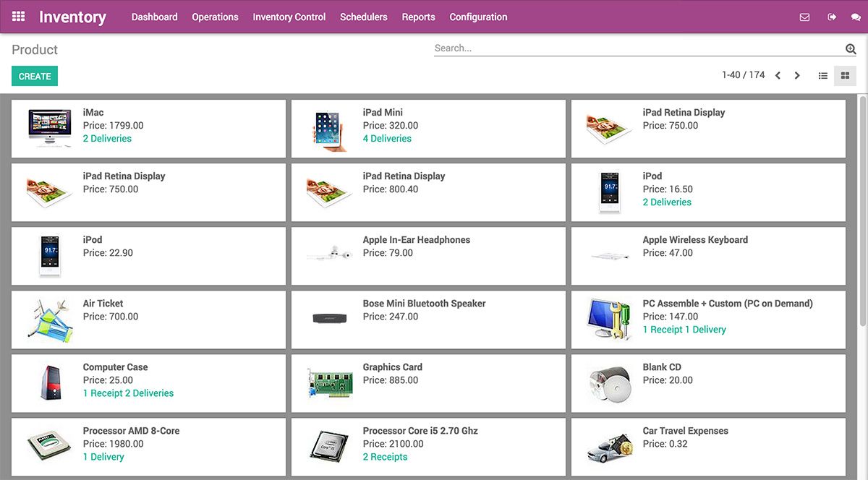Open the Operations menu

click(x=215, y=16)
